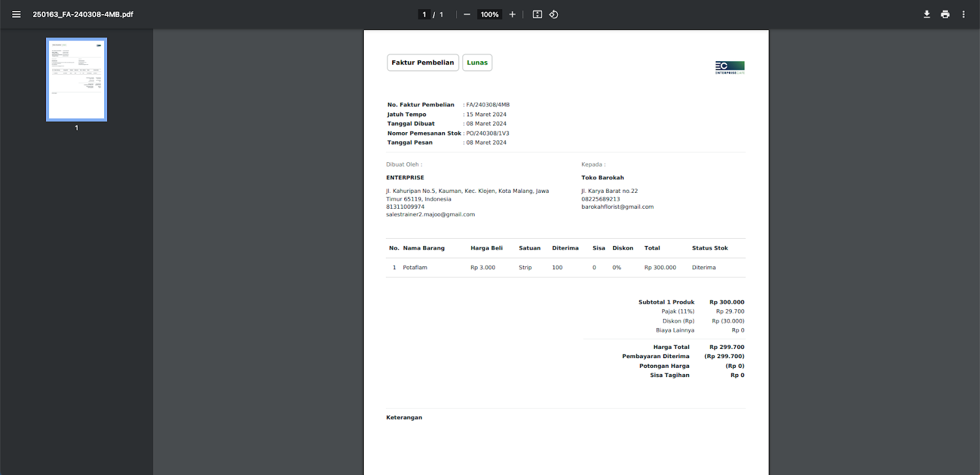The width and height of the screenshot is (980, 475).
Task: Click the Potongan Harga label
Action: pyautogui.click(x=664, y=366)
